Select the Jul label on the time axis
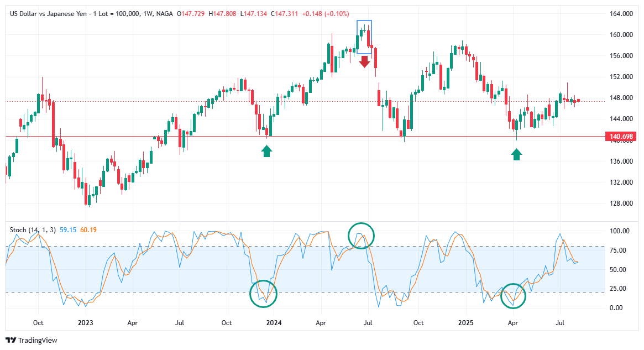The image size is (644, 350). (x=560, y=322)
